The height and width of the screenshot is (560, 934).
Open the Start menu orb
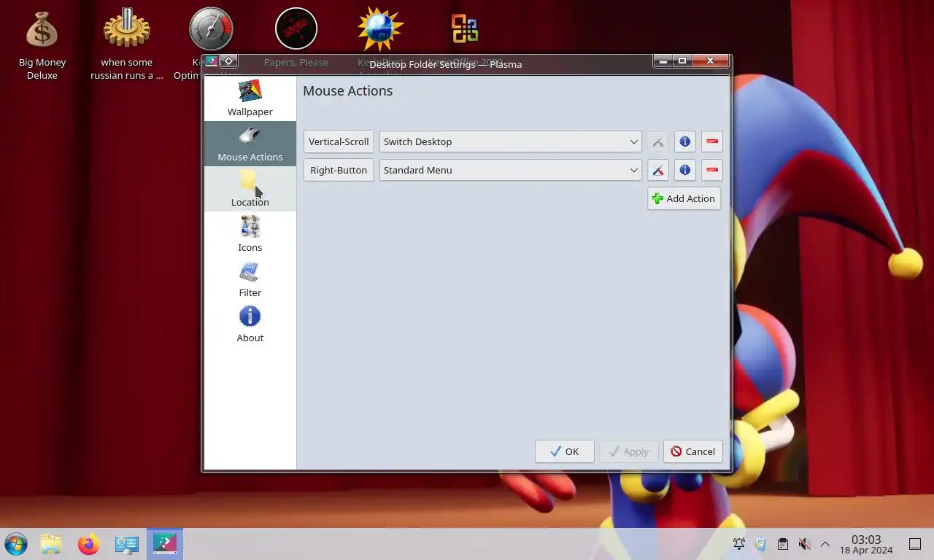(16, 544)
